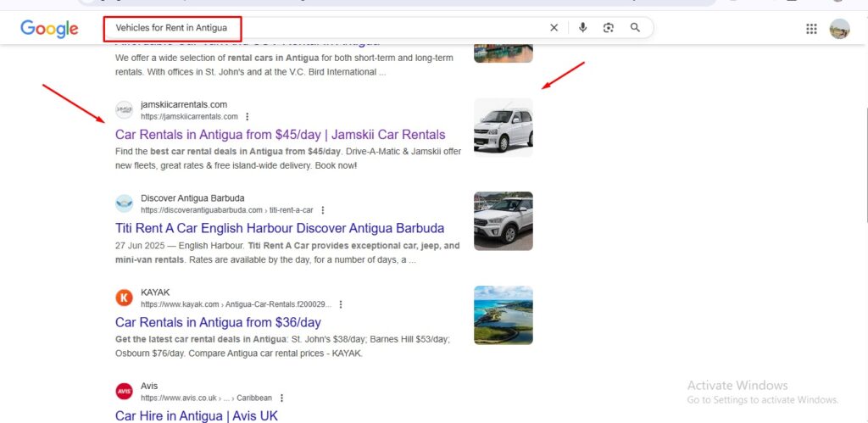Screen dimensions: 868x423
Task: Click the discoverantiguabarbuda.com titi-rent-a-car URL
Action: pyautogui.click(x=227, y=210)
